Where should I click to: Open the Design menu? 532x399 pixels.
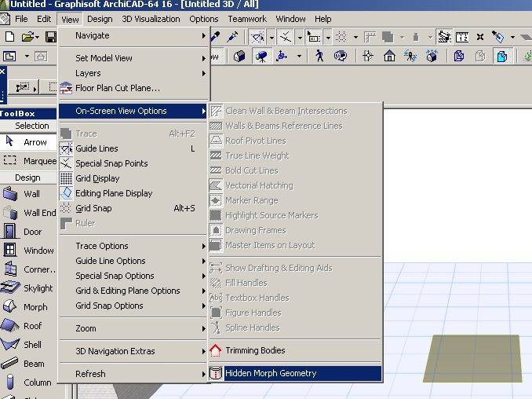pyautogui.click(x=100, y=19)
